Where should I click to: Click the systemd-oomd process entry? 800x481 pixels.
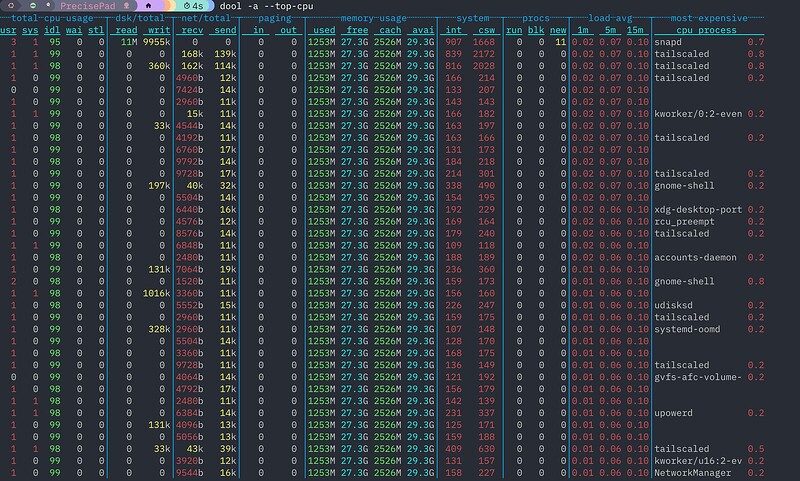(688, 329)
